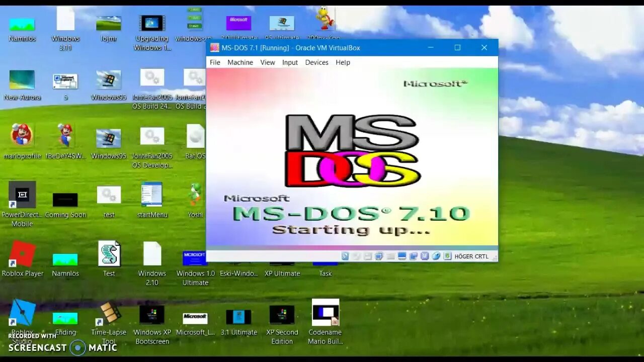The width and height of the screenshot is (644, 362).
Task: Click the VirtualBox icon in title bar
Action: coord(215,48)
